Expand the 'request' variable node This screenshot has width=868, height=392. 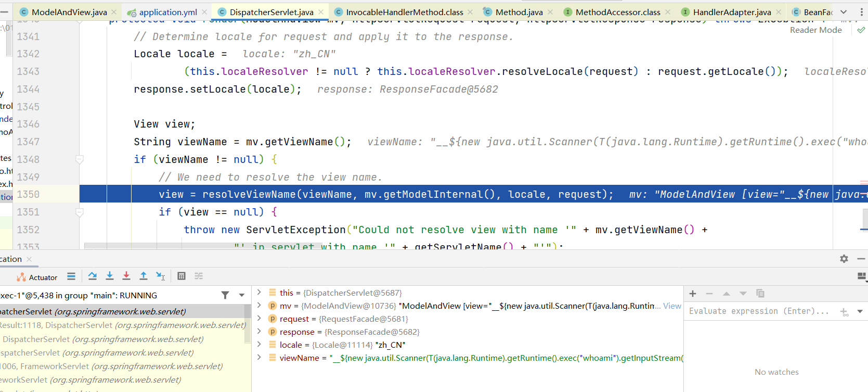click(259, 319)
